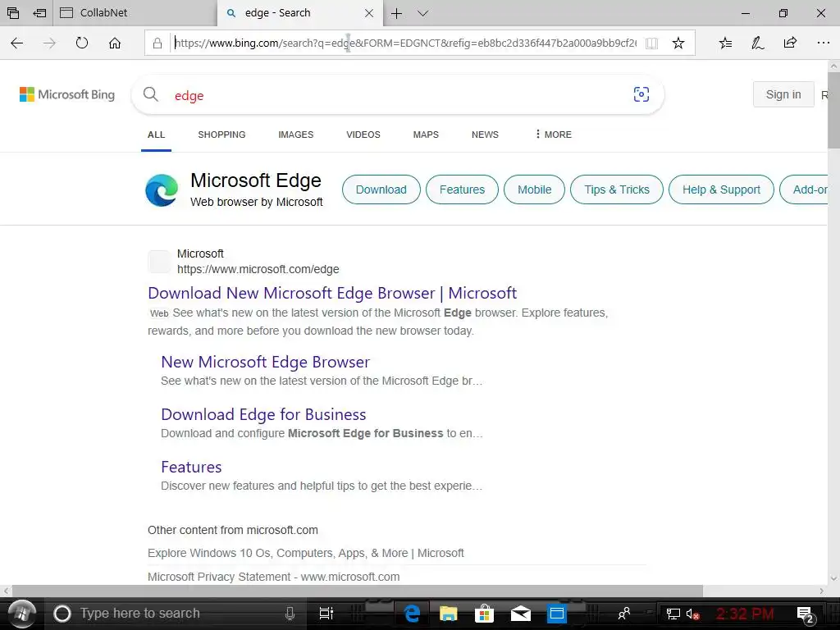Go forward with the forward arrow

(49, 43)
